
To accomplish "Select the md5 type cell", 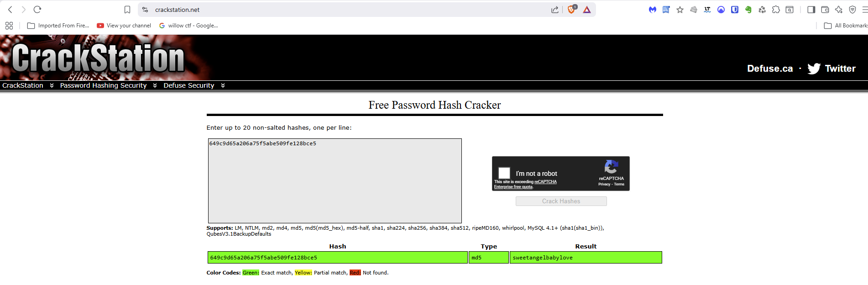I will (x=489, y=258).
